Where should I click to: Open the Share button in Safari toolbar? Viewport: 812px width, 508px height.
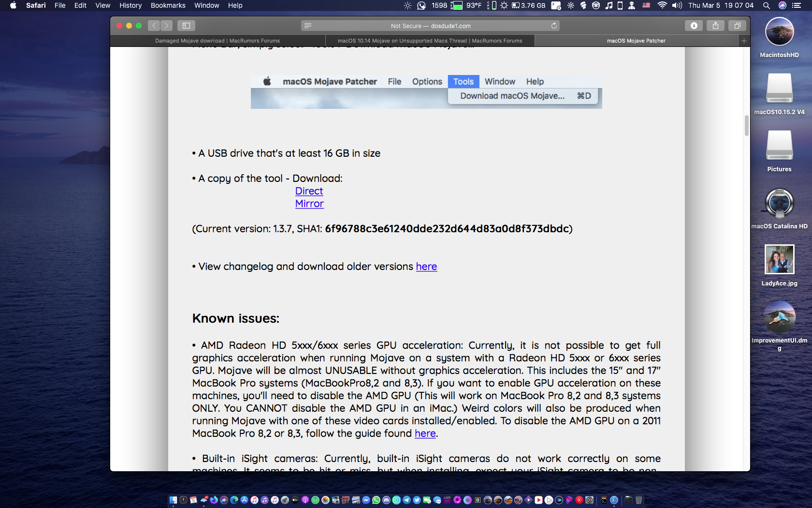click(715, 26)
